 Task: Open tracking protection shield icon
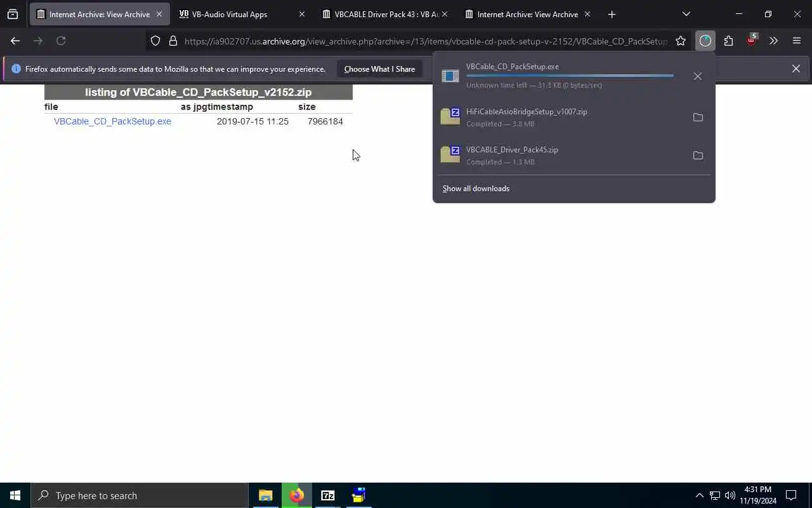coord(155,41)
